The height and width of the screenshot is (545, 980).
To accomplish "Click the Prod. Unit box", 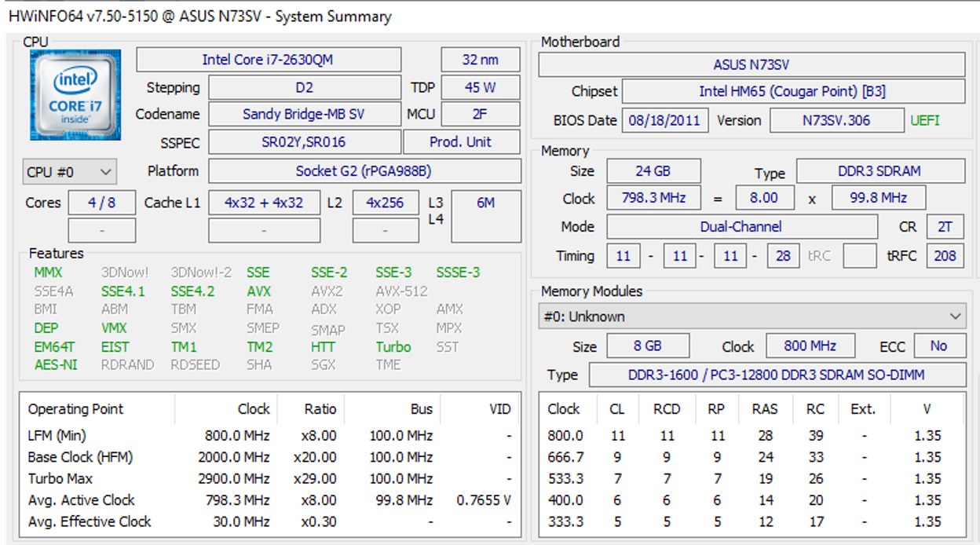I will [462, 142].
